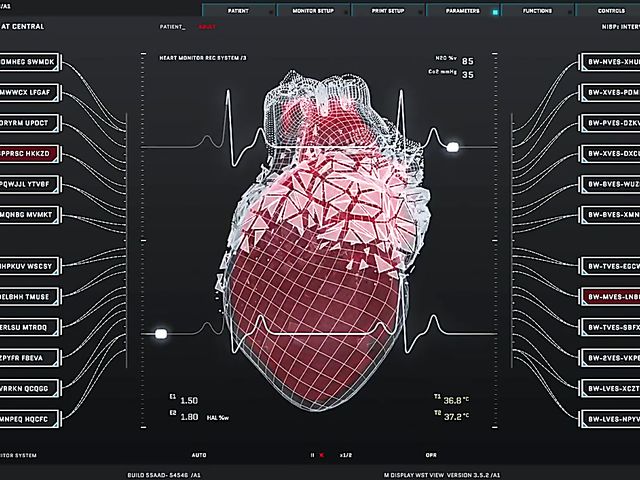Toggle the OPR mode
640x480 pixels.
[x=430, y=455]
